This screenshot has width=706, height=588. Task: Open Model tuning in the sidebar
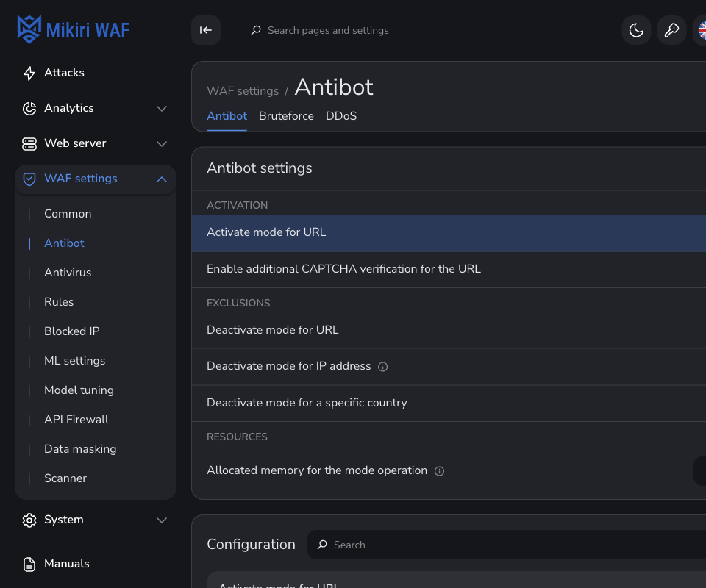click(79, 390)
